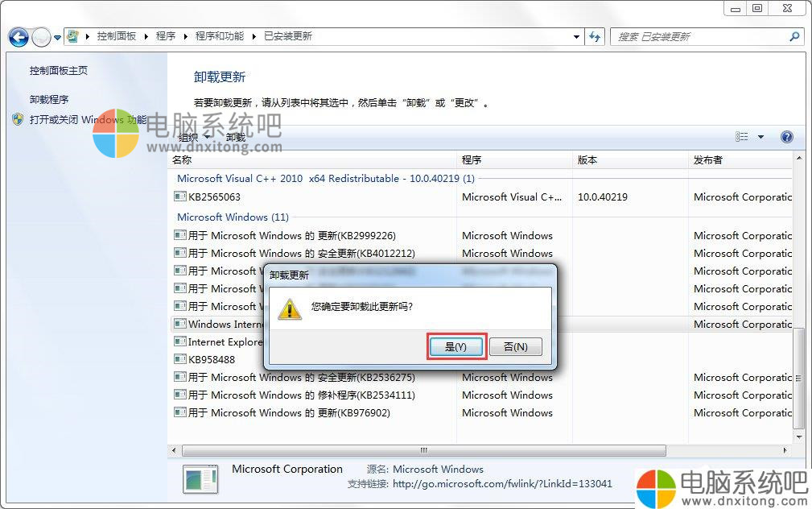Click the change view layout icon

coord(741,136)
